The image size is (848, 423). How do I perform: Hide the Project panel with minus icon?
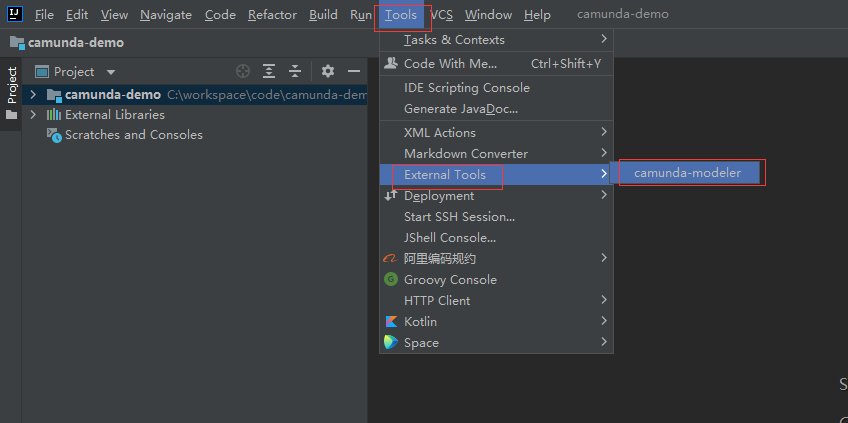click(354, 71)
